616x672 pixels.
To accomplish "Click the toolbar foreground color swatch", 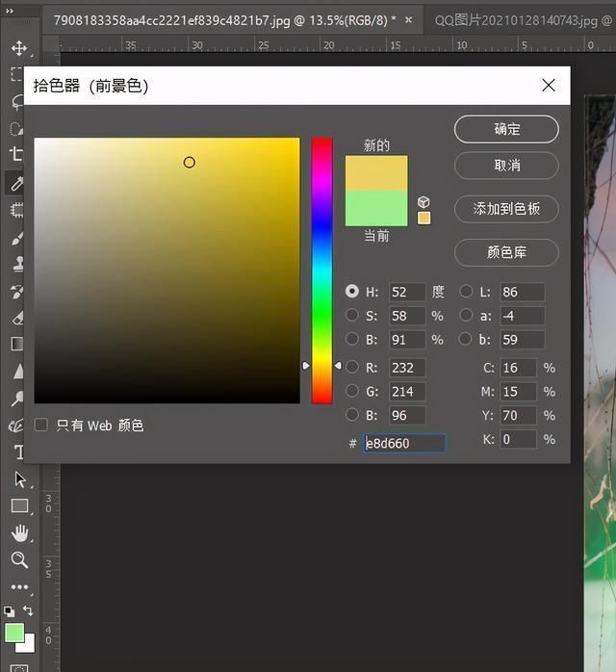I will tap(14, 633).
